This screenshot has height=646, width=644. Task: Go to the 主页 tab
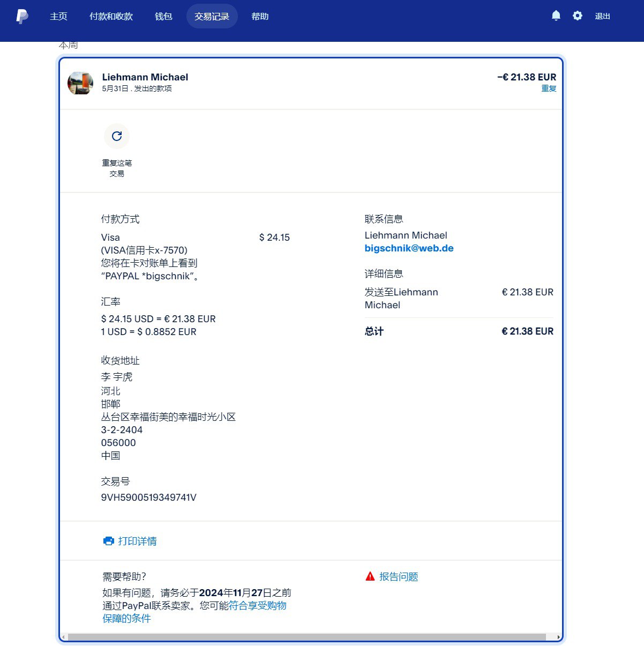(x=58, y=17)
